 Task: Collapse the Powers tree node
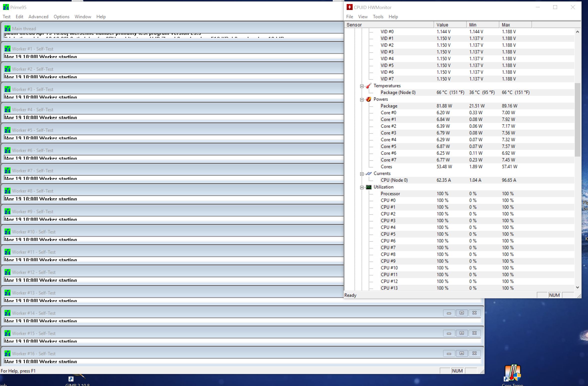[362, 100]
